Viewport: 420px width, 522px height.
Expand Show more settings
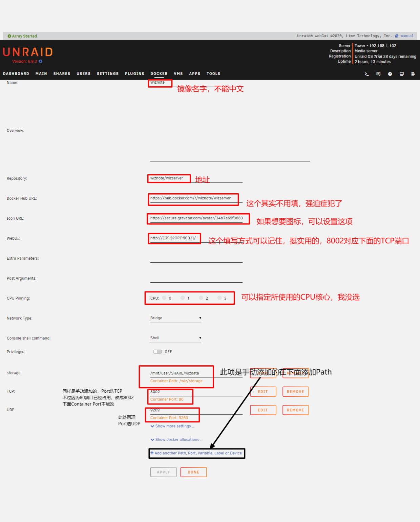(173, 426)
